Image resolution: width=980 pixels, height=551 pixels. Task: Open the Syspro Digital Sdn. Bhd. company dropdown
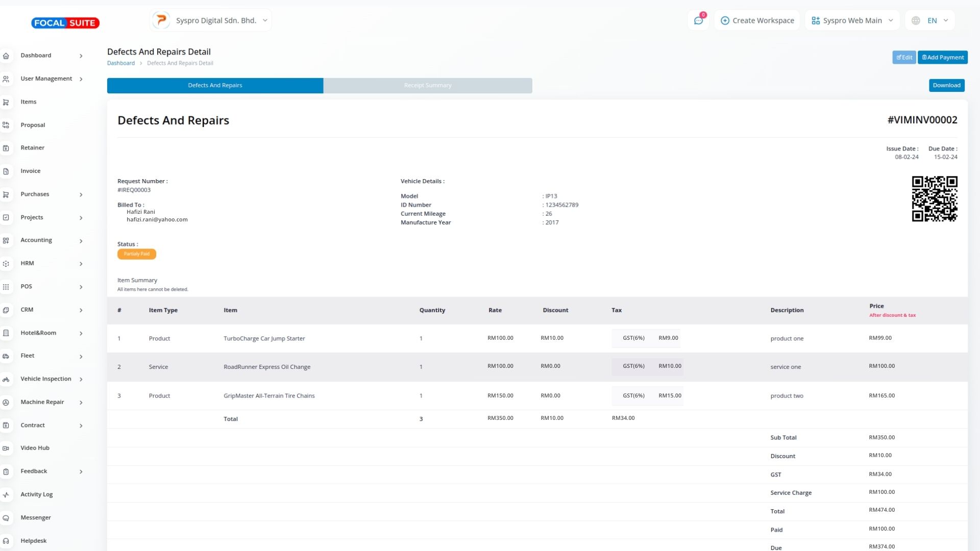point(211,20)
